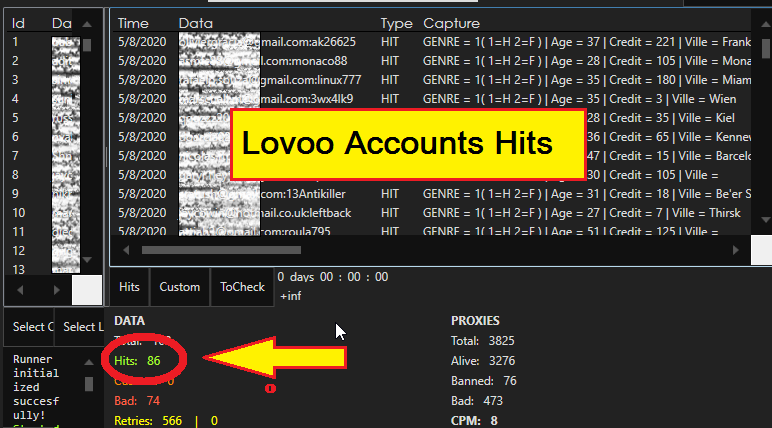Click the results table scroll down arrow

point(766,220)
